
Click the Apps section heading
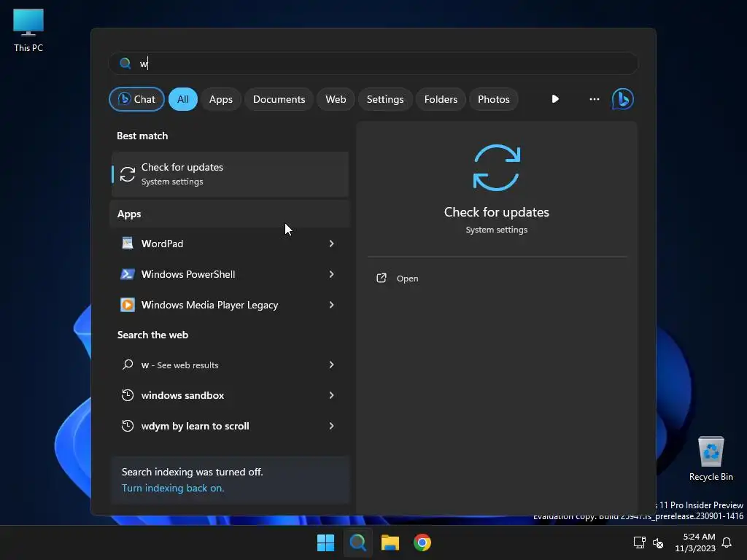[x=129, y=214]
